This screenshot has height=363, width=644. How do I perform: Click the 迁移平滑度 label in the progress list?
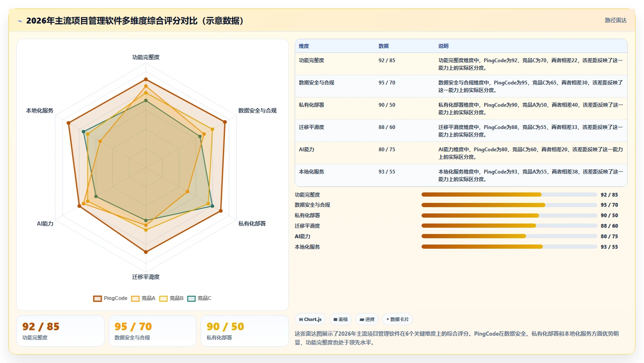307,226
